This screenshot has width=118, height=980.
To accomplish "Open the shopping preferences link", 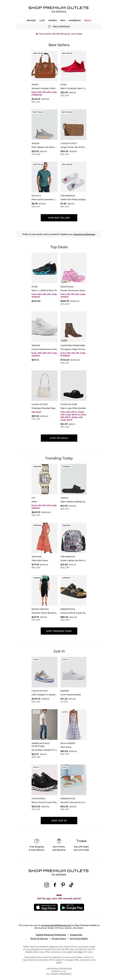I will (84, 234).
